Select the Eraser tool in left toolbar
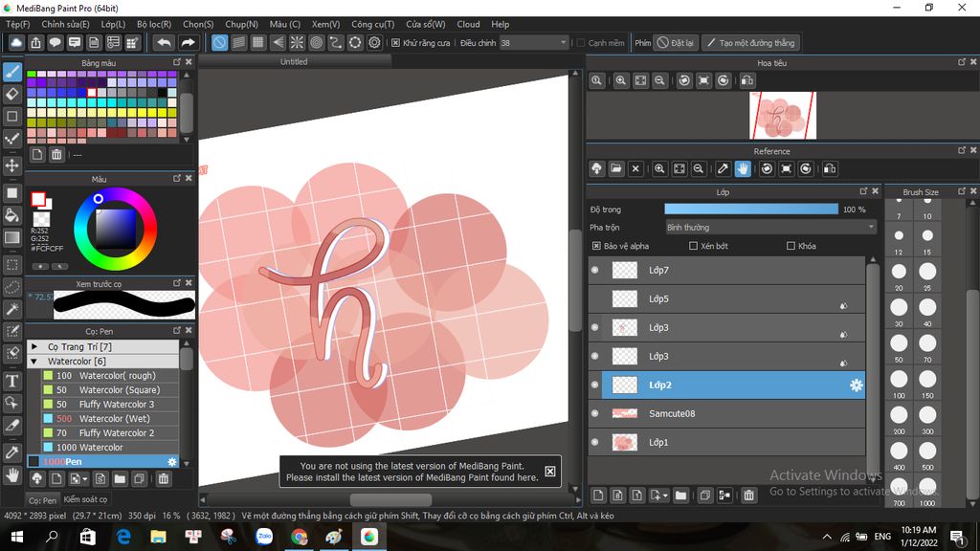The height and width of the screenshot is (551, 980). pyautogui.click(x=12, y=94)
